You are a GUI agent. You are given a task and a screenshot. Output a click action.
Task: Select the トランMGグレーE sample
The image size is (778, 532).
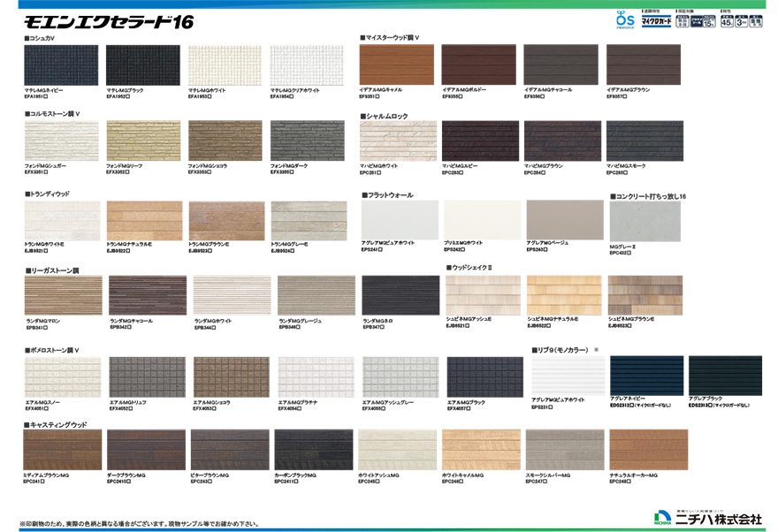pyautogui.click(x=309, y=221)
